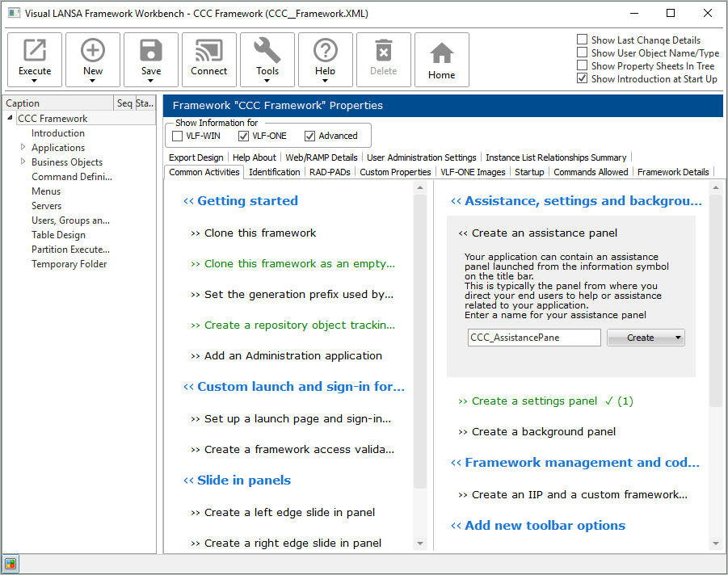Expand the Applications tree node
This screenshot has width=728, height=575.
pos(23,148)
